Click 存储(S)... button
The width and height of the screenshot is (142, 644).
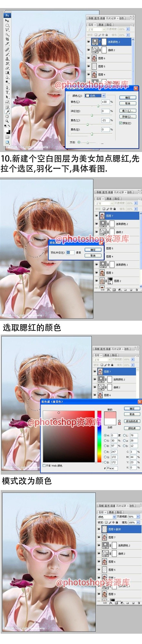[127, 117]
